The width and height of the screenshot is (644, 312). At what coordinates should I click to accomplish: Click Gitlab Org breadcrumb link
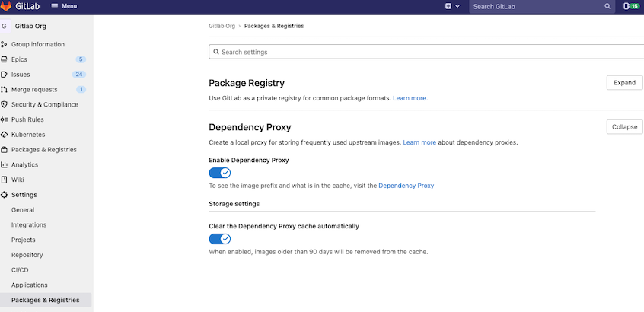pos(222,26)
